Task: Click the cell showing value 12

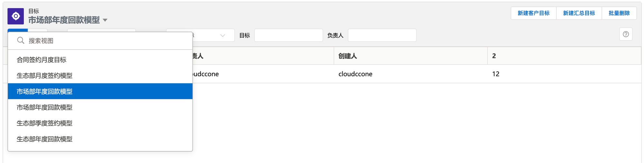Action: click(496, 74)
